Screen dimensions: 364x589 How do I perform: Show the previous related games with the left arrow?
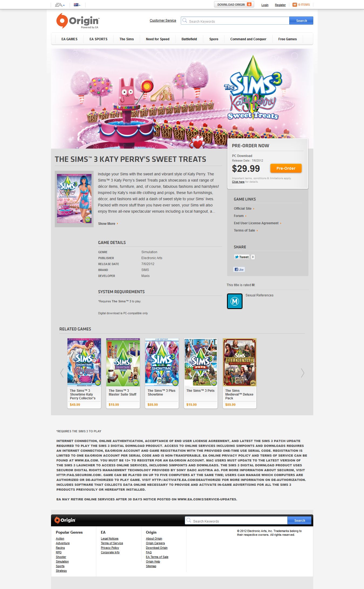click(62, 373)
